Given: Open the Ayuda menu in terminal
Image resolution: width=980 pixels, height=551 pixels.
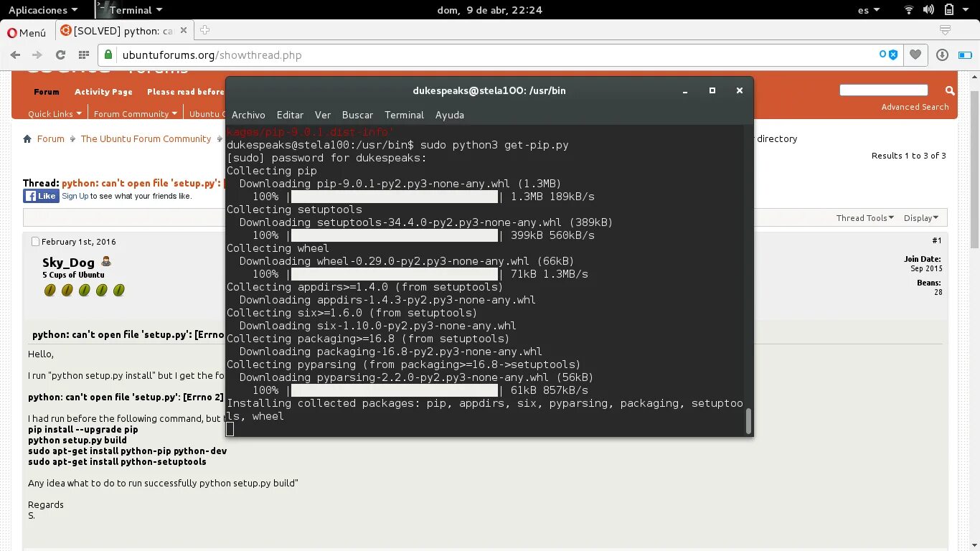Looking at the screenshot, I should [x=450, y=115].
